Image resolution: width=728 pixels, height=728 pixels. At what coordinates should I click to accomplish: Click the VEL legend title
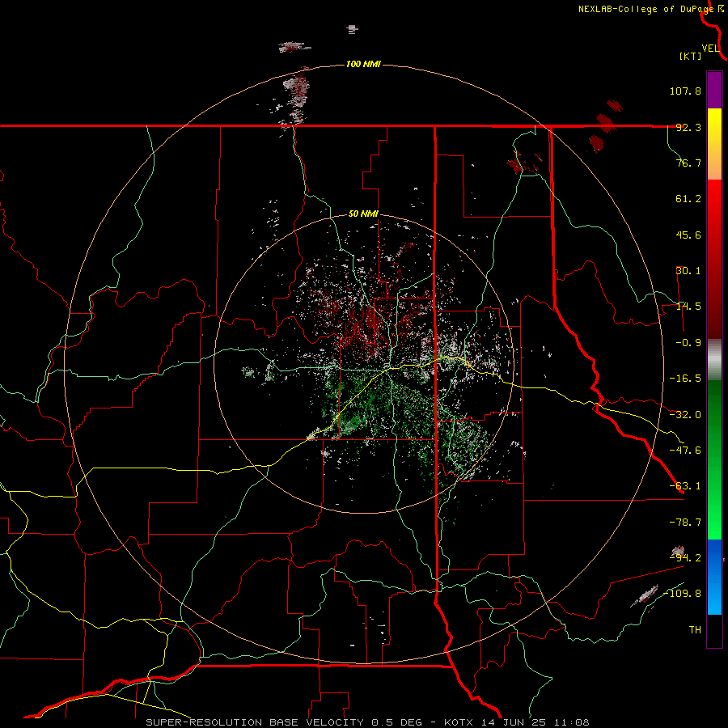pyautogui.click(x=710, y=49)
